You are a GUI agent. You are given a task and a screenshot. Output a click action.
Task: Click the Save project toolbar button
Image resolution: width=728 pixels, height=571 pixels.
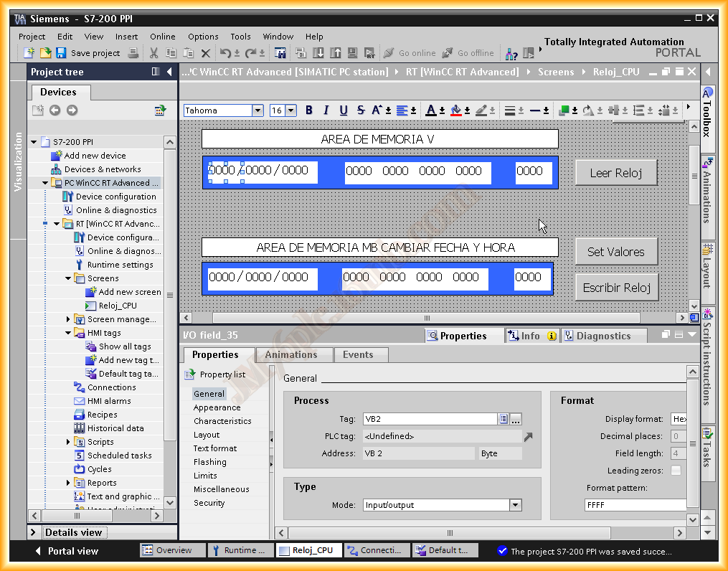pyautogui.click(x=88, y=53)
